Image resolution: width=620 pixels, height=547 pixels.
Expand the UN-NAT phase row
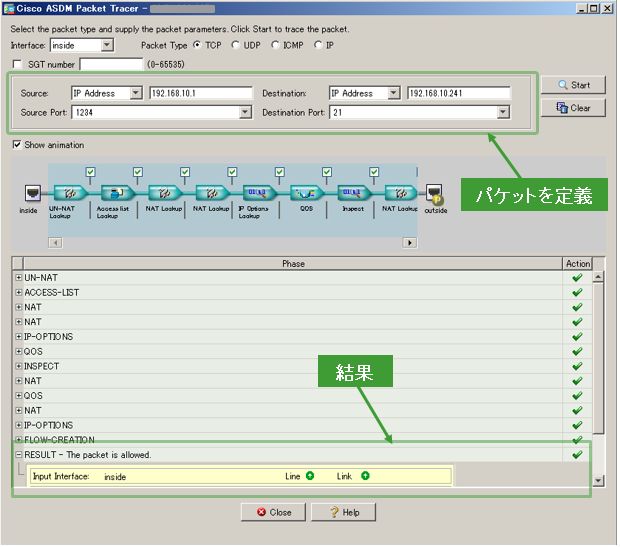click(x=19, y=278)
